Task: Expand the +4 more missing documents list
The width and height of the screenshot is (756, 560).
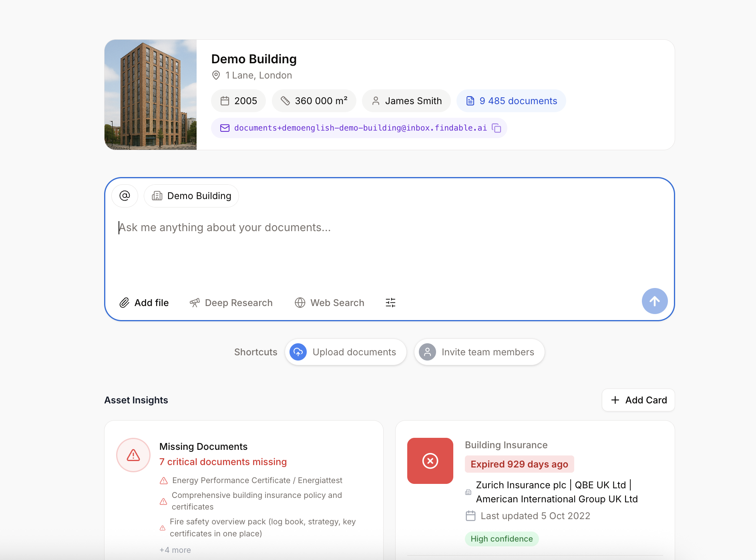Action: tap(175, 550)
